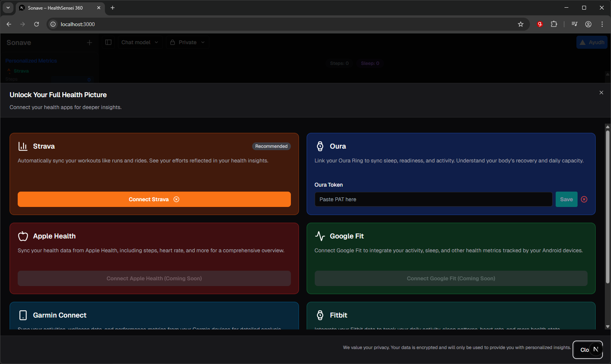
Task: Click the Sonave title in the sidebar
Action: (x=19, y=43)
